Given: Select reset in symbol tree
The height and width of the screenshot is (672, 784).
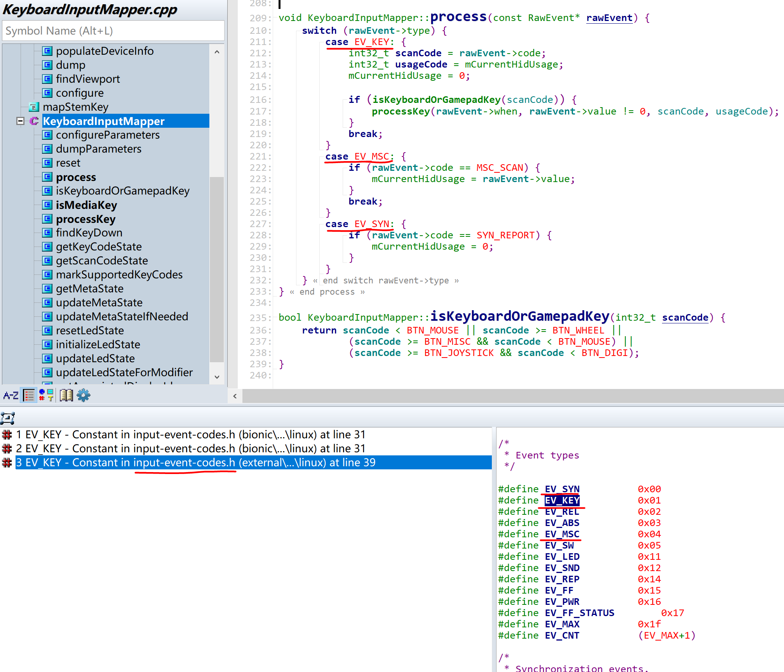Looking at the screenshot, I should [68, 163].
